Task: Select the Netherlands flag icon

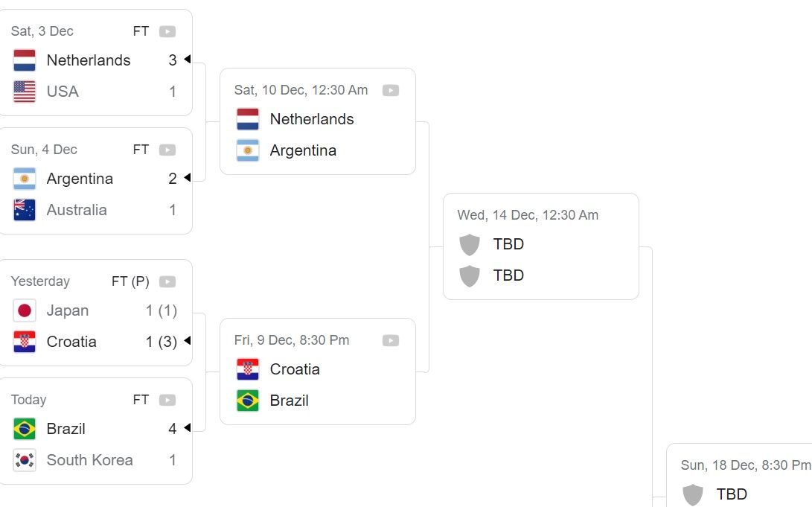Action: 23,60
